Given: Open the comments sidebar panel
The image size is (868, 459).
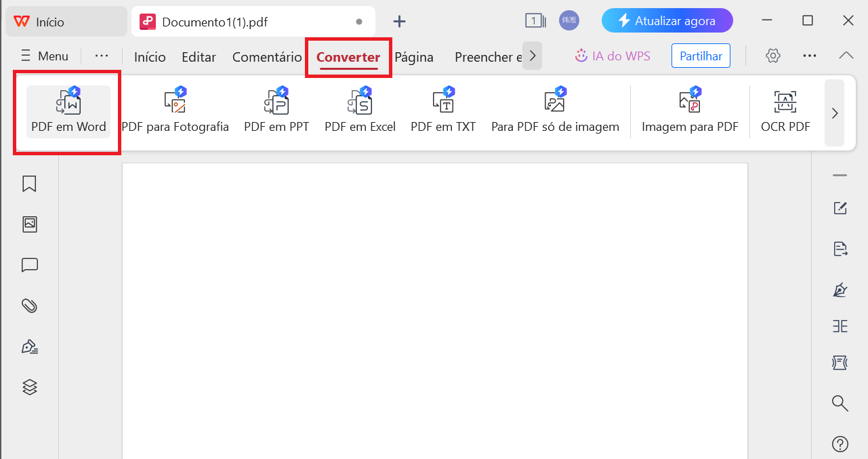Looking at the screenshot, I should point(29,265).
